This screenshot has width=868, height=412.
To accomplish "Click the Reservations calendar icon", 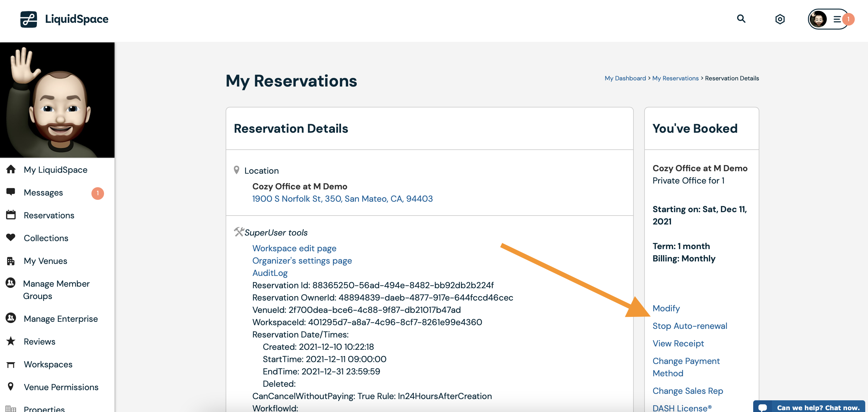I will [x=11, y=215].
